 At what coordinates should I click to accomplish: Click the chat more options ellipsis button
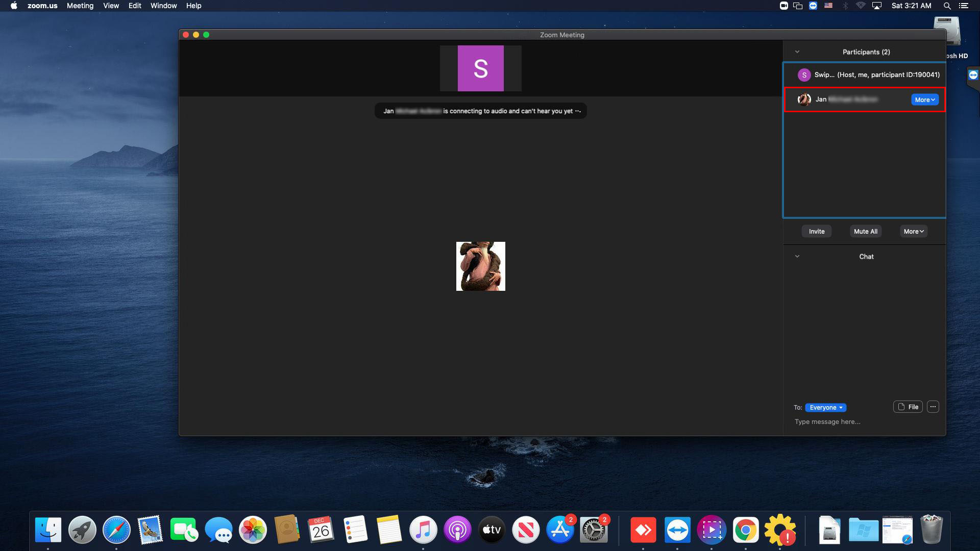pyautogui.click(x=933, y=407)
